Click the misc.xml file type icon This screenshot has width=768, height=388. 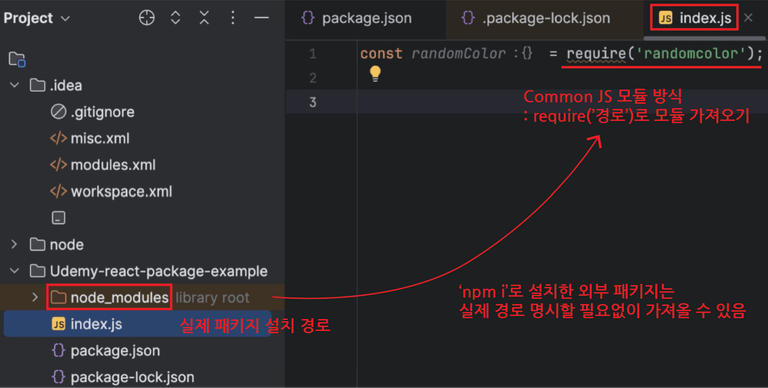click(x=58, y=138)
